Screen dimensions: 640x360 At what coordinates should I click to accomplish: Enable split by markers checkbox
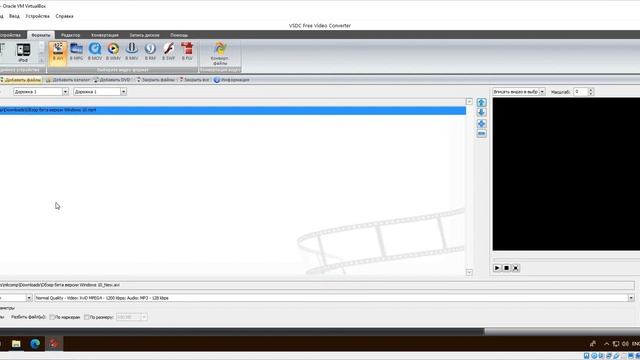coord(52,317)
